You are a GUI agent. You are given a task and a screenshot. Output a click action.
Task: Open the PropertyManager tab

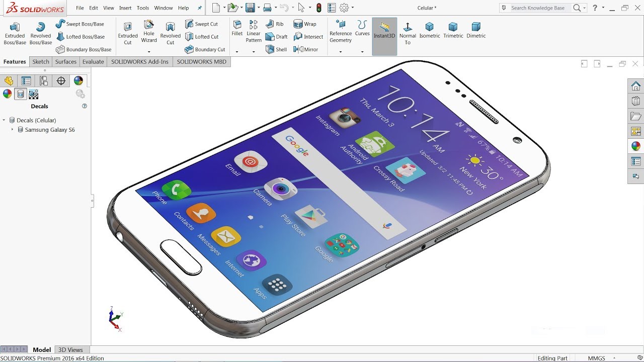coord(26,80)
